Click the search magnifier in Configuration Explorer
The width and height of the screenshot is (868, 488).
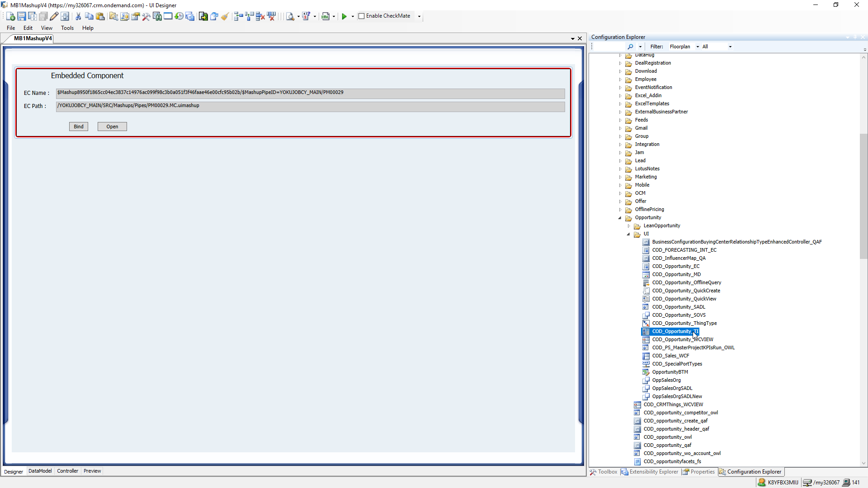click(630, 47)
